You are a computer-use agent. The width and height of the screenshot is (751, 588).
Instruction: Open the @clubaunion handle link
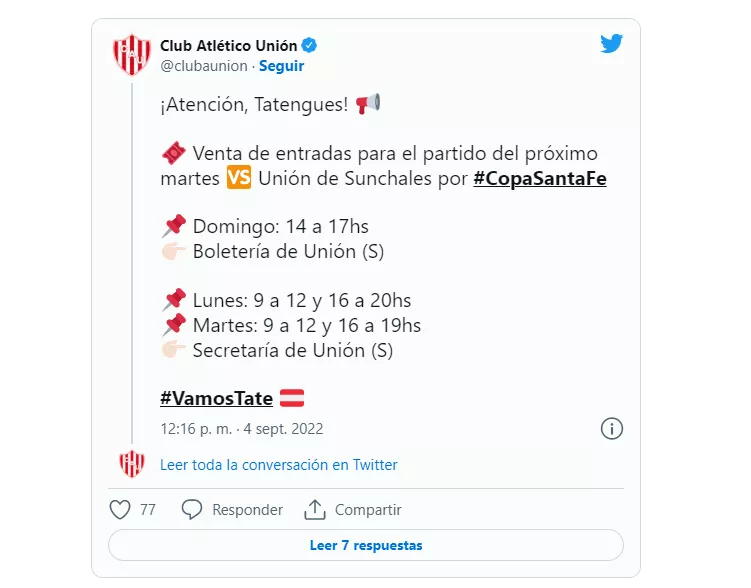tap(203, 66)
